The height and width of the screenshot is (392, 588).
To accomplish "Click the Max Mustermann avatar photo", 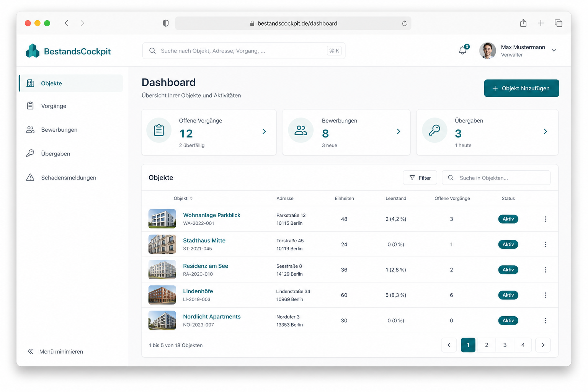I will (x=488, y=51).
